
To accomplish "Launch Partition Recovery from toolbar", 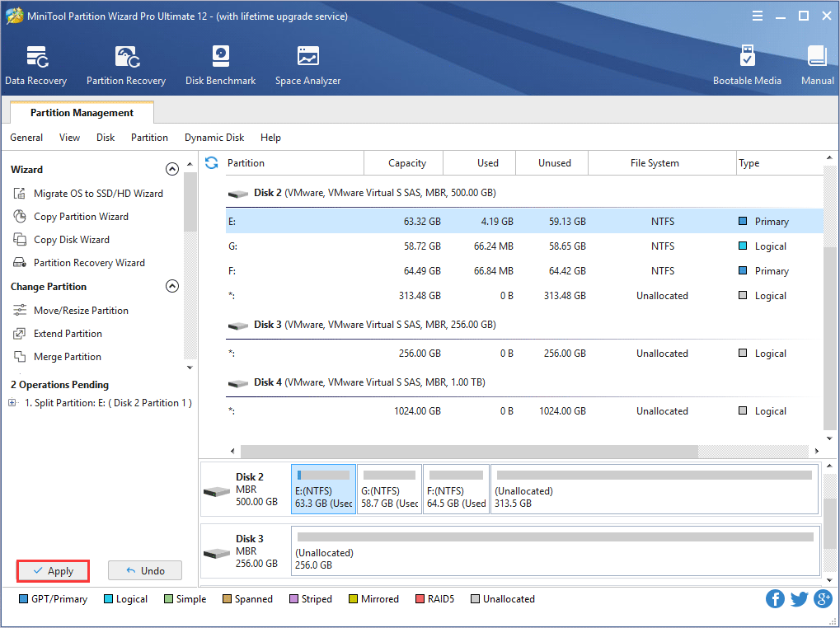I will (x=126, y=65).
